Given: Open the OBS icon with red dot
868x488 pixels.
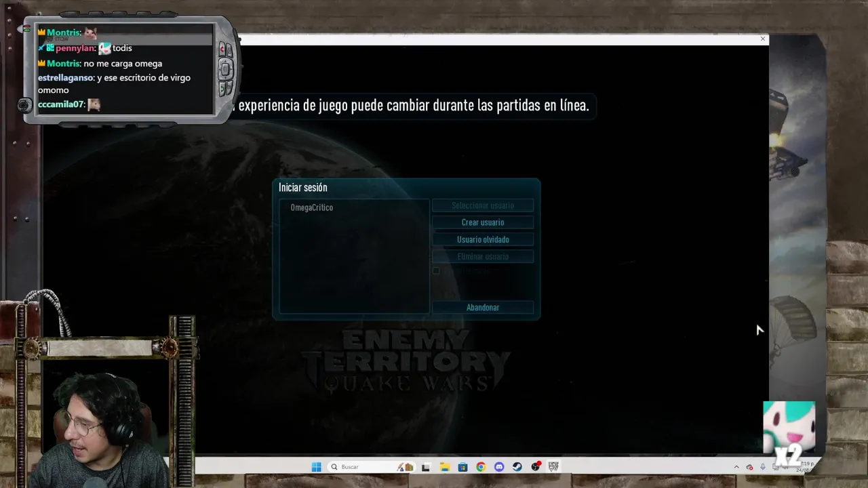Looking at the screenshot, I should 536,467.
